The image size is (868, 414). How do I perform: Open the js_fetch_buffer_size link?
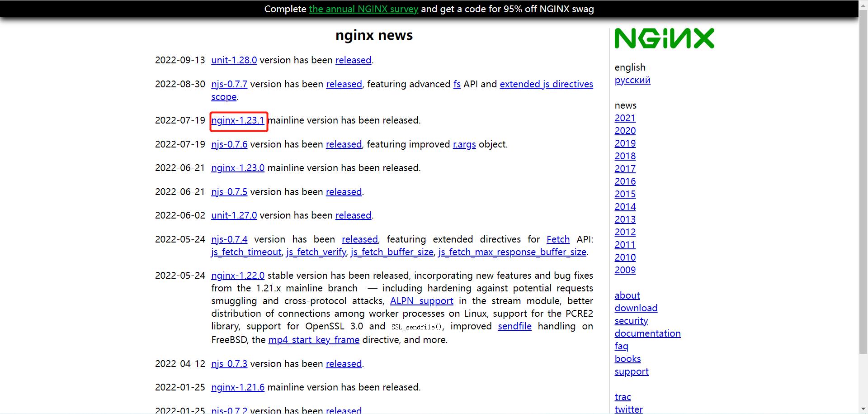(392, 252)
